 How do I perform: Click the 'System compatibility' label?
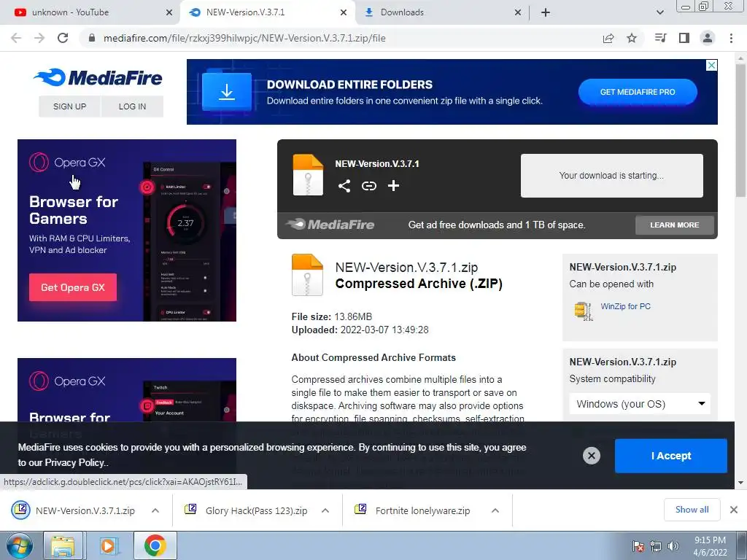[x=612, y=379]
